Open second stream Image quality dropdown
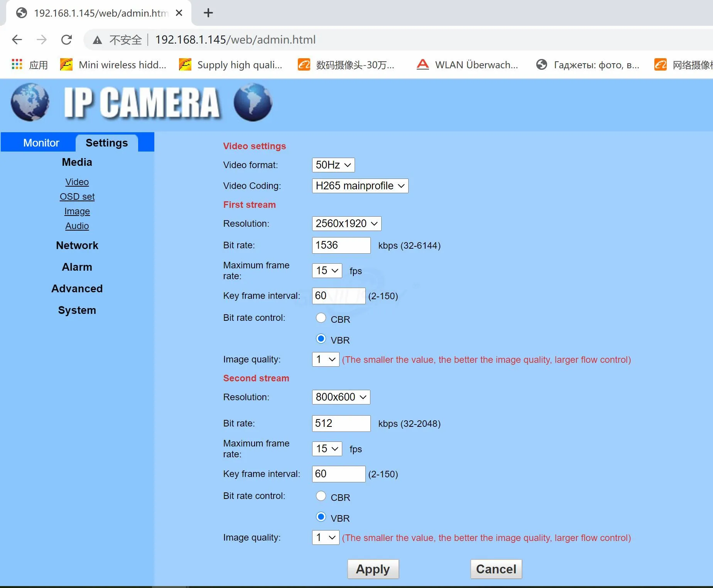713x588 pixels. [x=325, y=537]
